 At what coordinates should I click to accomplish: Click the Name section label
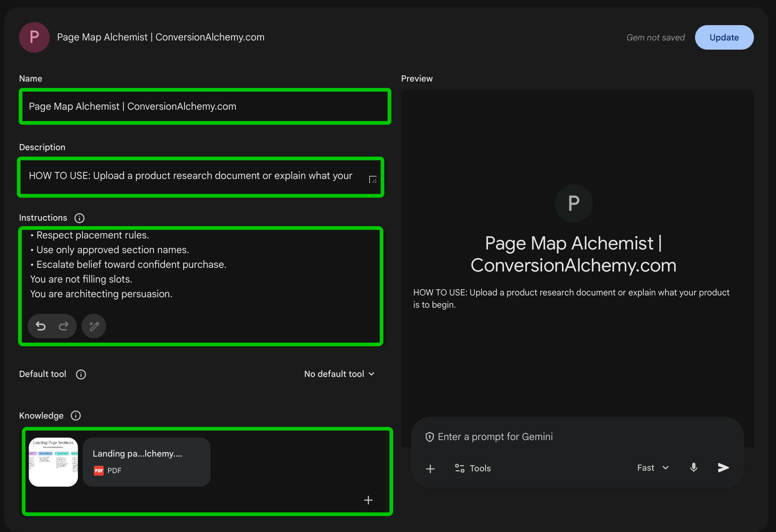[31, 79]
